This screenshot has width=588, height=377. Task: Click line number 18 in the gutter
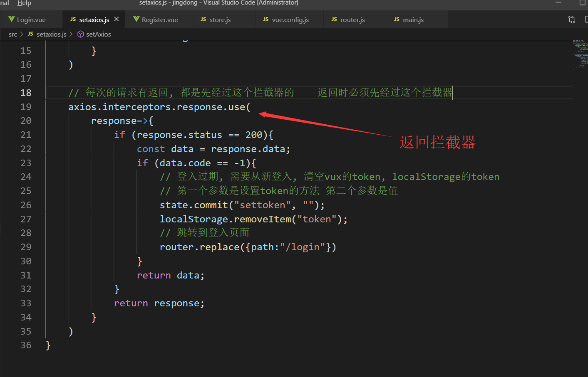point(26,93)
